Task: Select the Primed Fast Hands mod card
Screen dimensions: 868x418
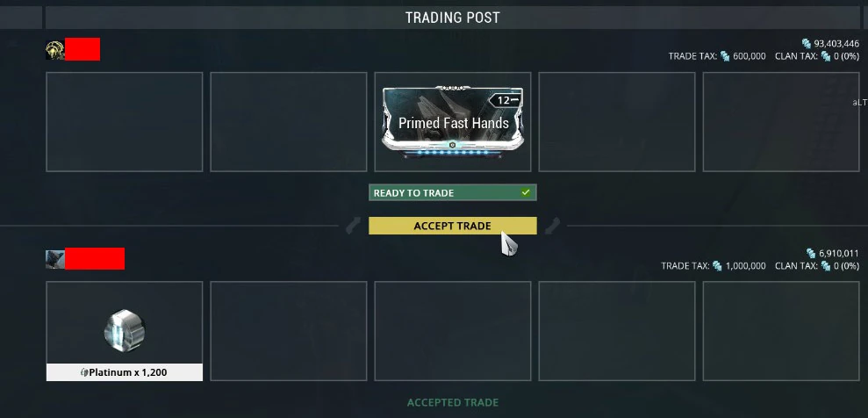Action: (452, 122)
